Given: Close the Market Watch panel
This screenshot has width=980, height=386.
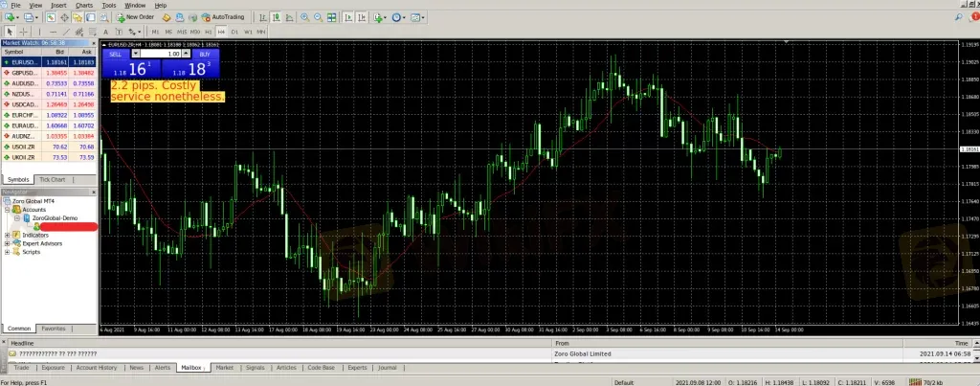Looking at the screenshot, I should (94, 43).
